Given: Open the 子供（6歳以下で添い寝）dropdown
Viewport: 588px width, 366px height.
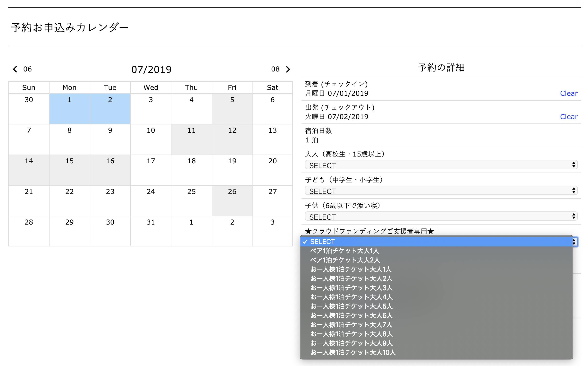Looking at the screenshot, I should (x=441, y=217).
